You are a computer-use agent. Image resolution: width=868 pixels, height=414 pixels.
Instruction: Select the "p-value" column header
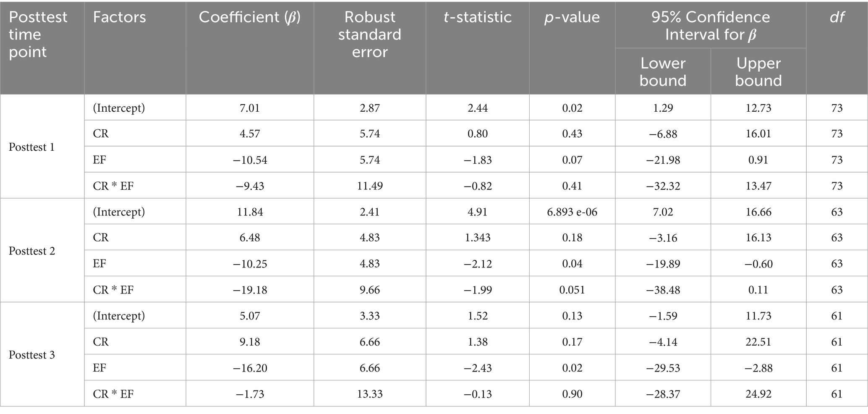[x=572, y=17]
